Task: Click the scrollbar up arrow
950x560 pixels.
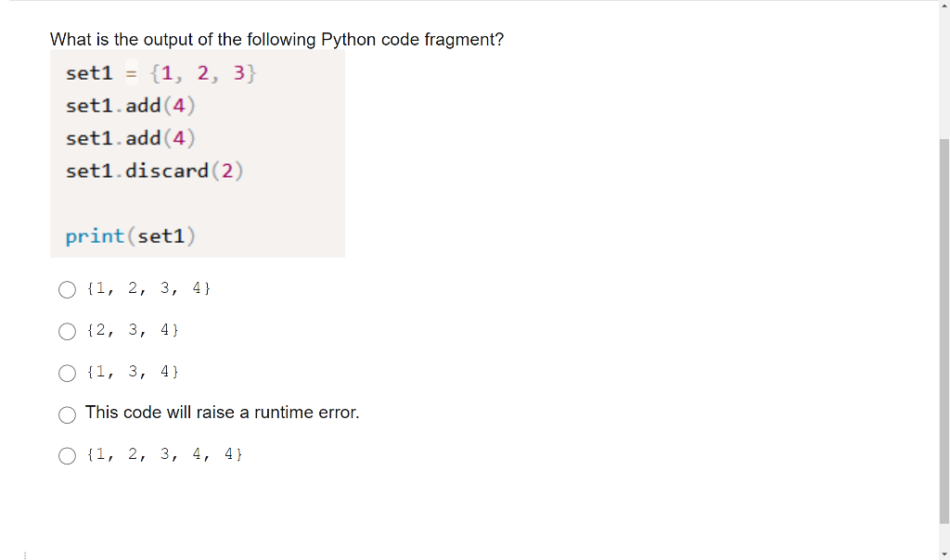Action: click(942, 7)
